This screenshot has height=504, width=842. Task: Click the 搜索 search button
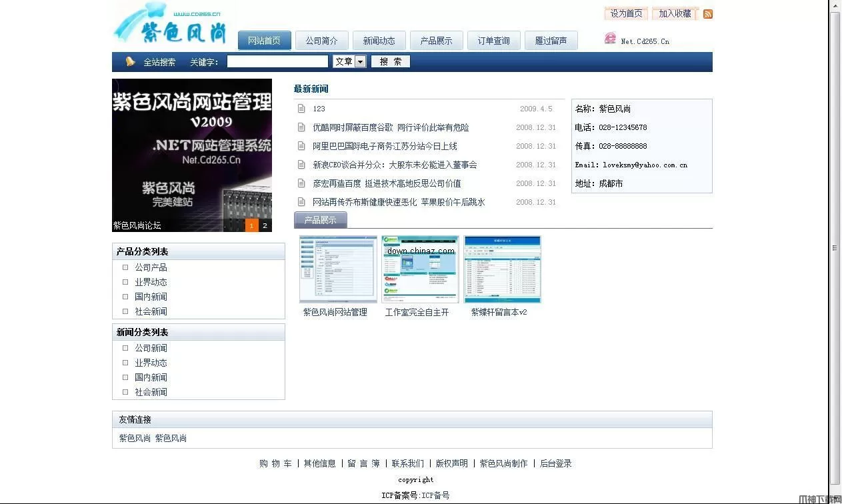[x=390, y=61]
